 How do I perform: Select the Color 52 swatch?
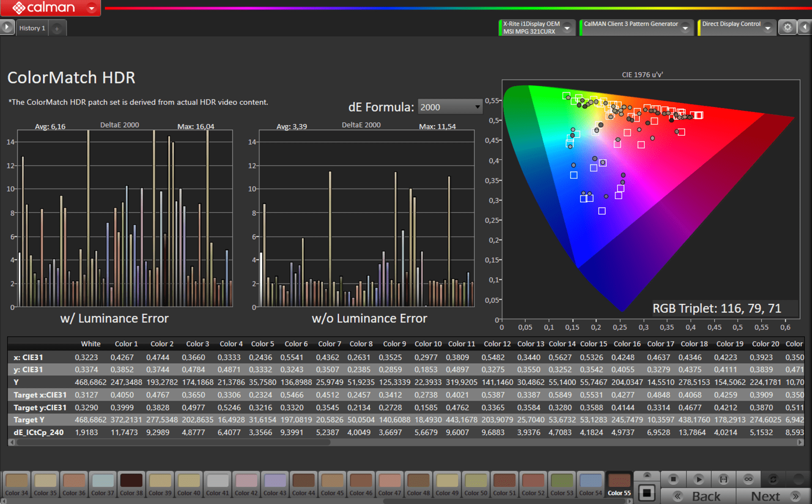(x=533, y=485)
